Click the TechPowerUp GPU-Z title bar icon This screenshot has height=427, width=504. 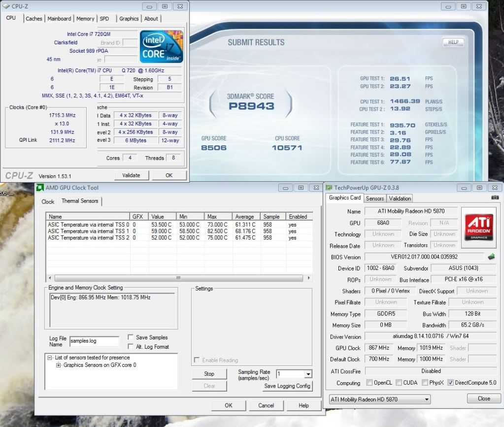329,188
